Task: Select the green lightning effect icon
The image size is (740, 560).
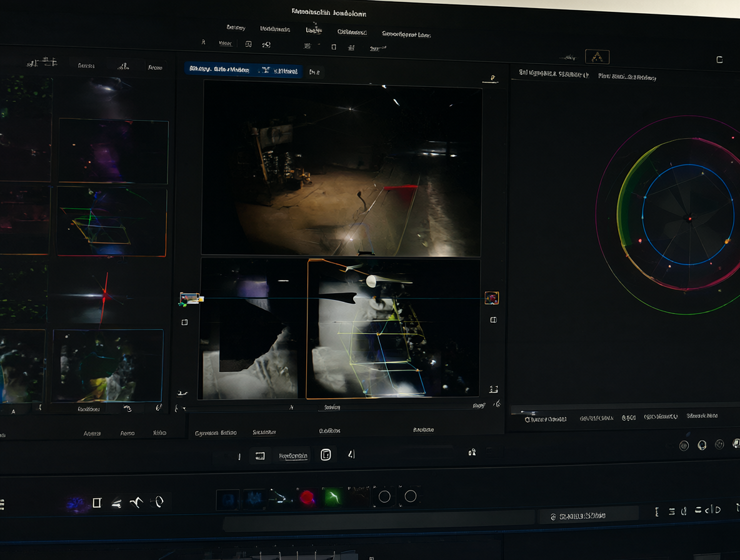Action: point(332,497)
